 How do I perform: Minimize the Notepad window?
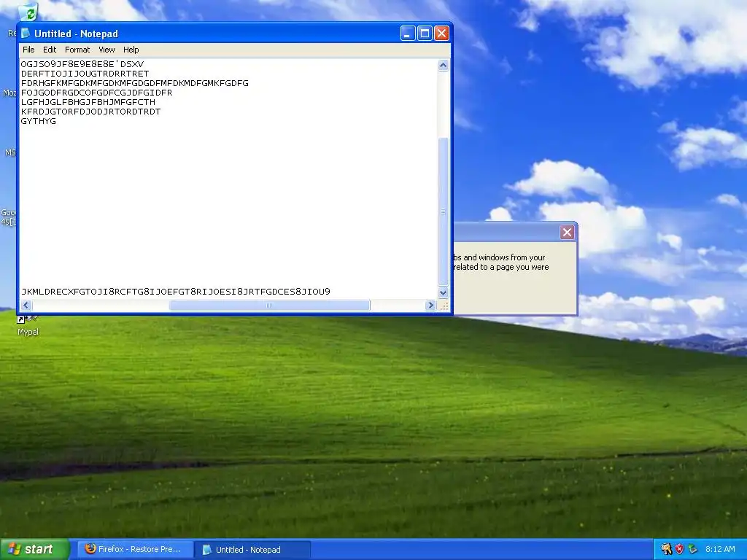click(x=408, y=34)
